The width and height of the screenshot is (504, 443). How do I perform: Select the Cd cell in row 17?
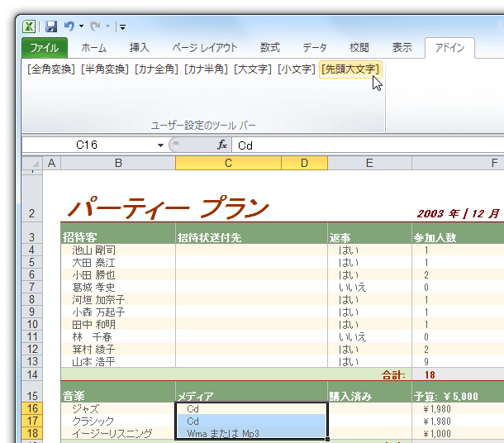click(251, 421)
